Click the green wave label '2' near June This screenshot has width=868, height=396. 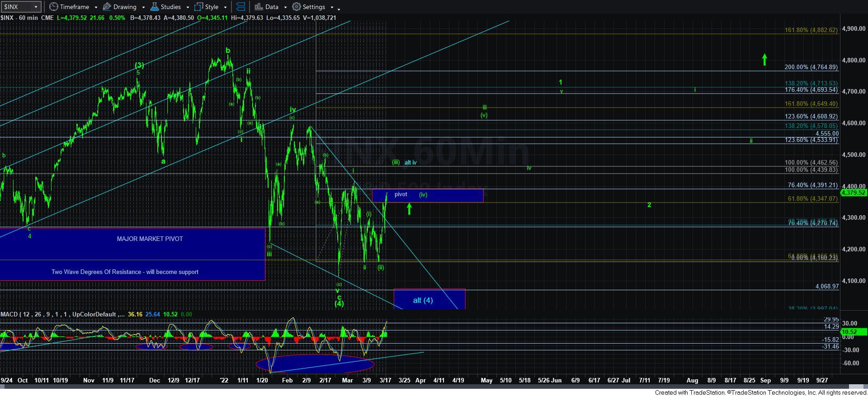649,205
